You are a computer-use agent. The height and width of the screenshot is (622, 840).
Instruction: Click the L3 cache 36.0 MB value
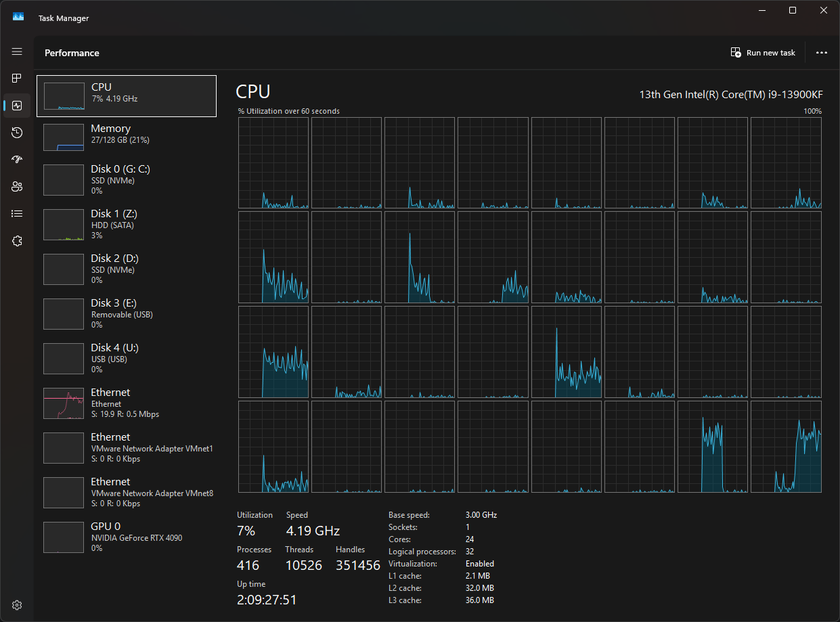click(x=480, y=600)
